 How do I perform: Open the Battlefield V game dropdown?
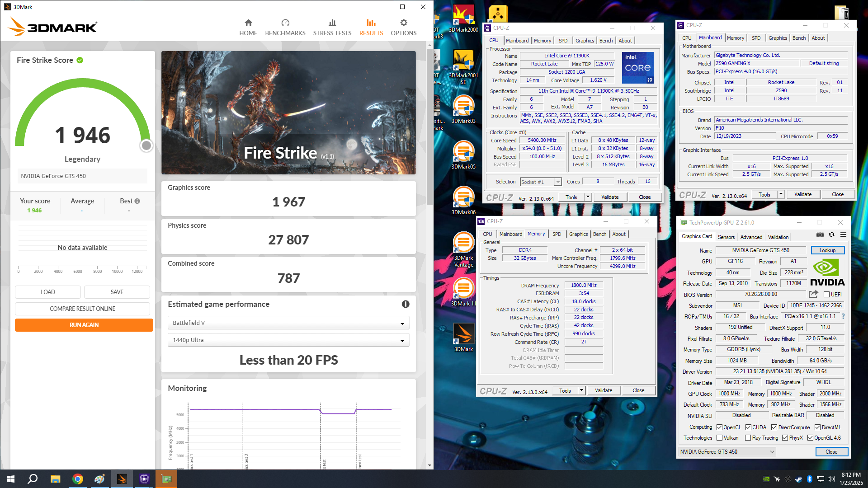[x=288, y=323]
